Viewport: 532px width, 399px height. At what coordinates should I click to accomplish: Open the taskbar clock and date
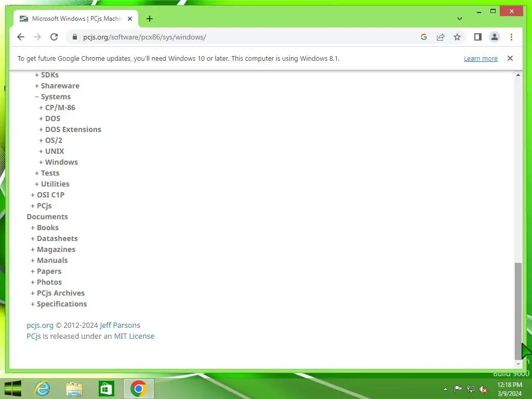pyautogui.click(x=509, y=389)
